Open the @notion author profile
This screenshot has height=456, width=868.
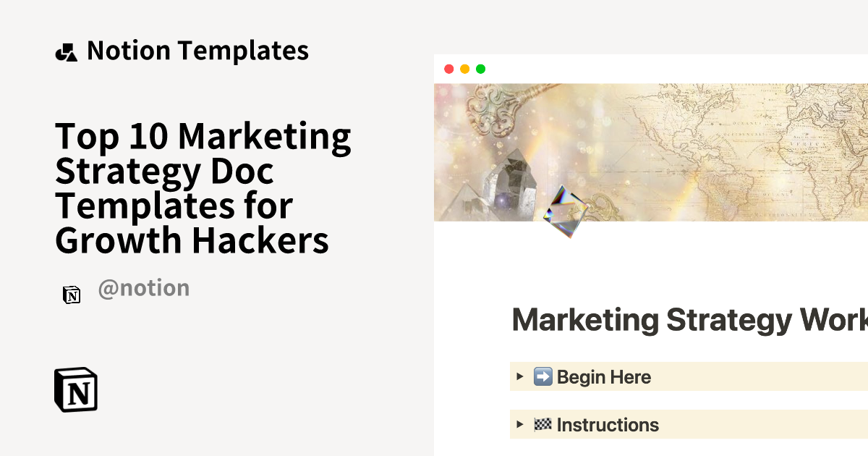point(144,287)
